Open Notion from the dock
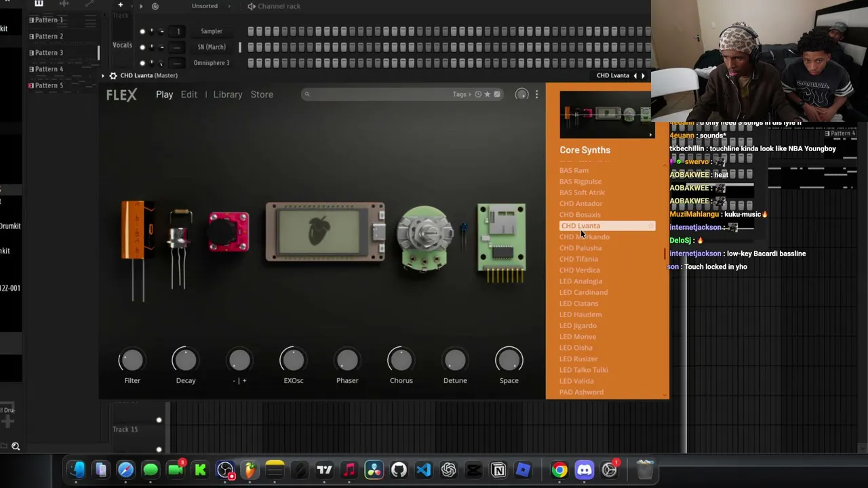The width and height of the screenshot is (868, 488). 498,470
